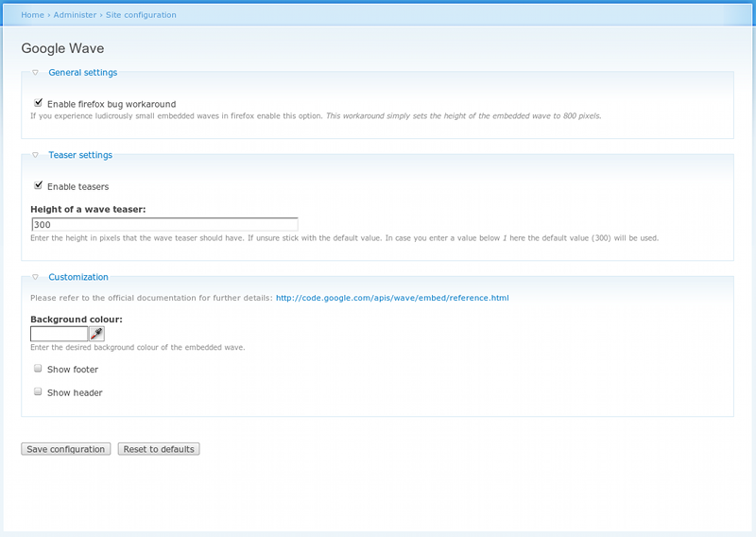Viewport: 756px width, 537px height.
Task: Open the colour picker eyedropper icon
Action: [x=96, y=334]
